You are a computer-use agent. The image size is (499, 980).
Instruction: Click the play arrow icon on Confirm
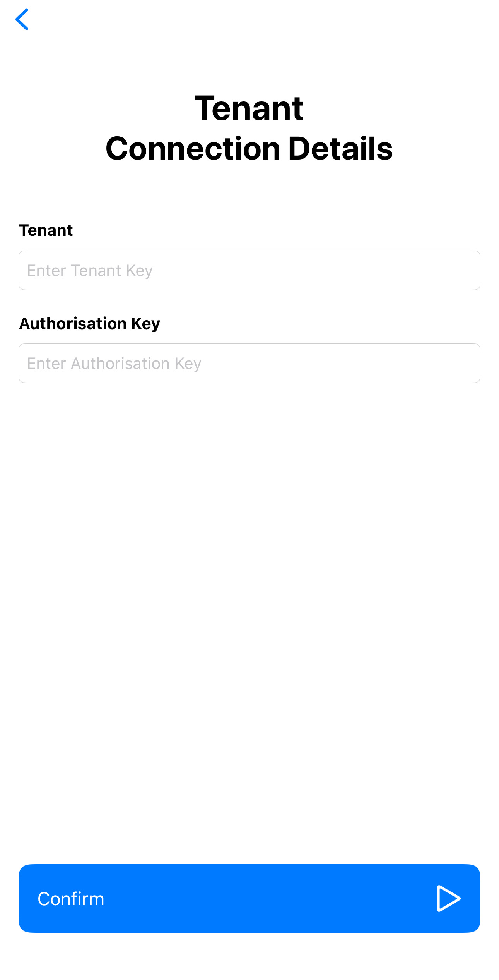[x=448, y=898]
